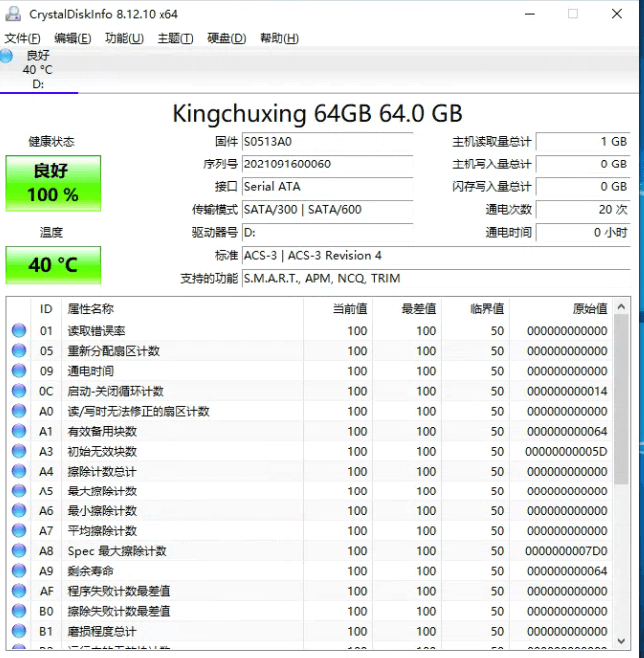Click the 属性名称 column header
This screenshot has width=644, height=658.
pos(182,309)
